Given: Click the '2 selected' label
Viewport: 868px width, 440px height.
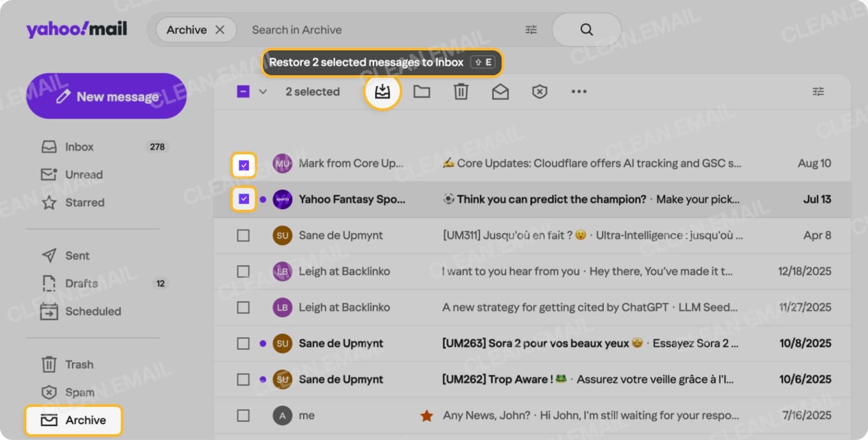Looking at the screenshot, I should coord(313,92).
